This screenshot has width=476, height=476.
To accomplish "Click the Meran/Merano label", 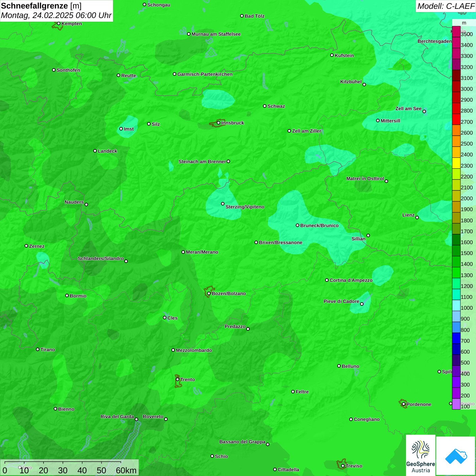I will coord(202,252).
